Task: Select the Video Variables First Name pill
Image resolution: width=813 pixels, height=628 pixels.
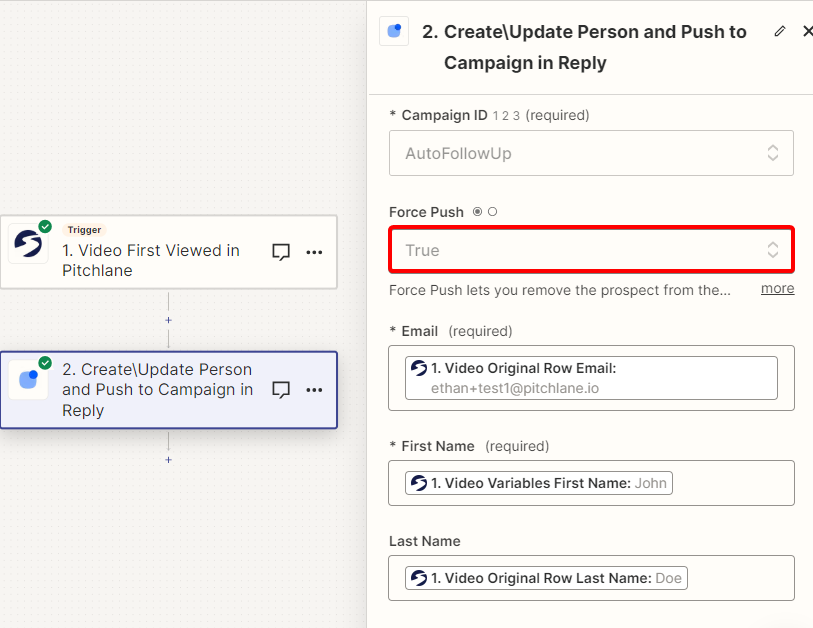Action: click(x=539, y=483)
